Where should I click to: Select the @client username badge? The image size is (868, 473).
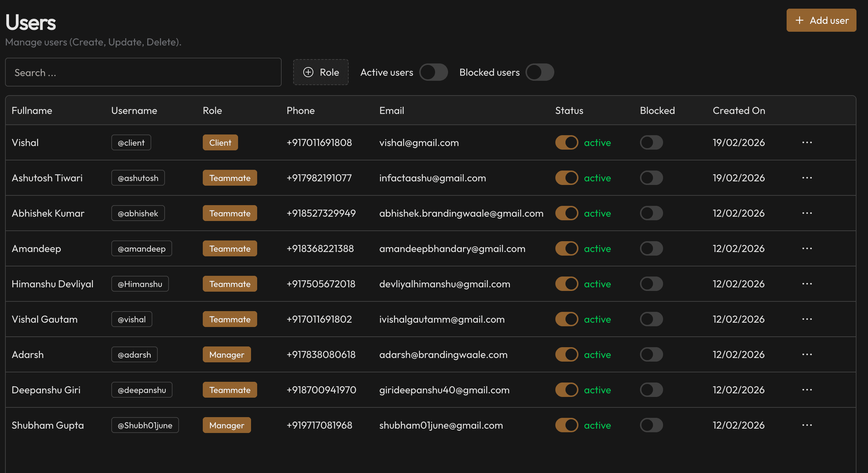pos(131,142)
